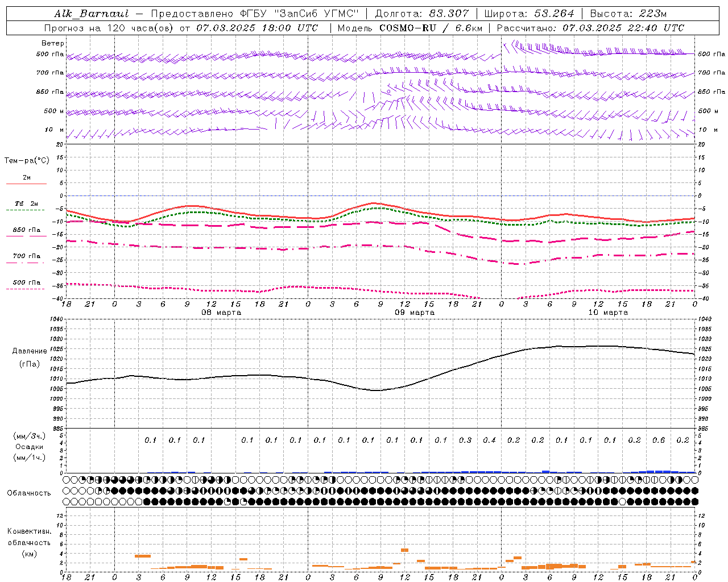Select the text Предоставлено ФГБУ "ЗапСиб УГМС"
Screen dimensions: 728x582
pos(255,14)
